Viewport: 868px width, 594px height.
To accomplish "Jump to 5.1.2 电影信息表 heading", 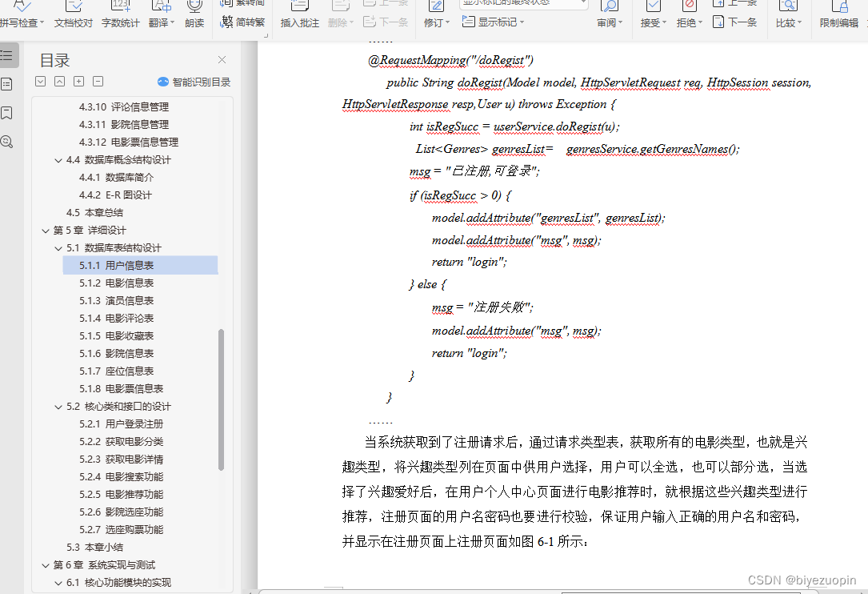I will (116, 283).
